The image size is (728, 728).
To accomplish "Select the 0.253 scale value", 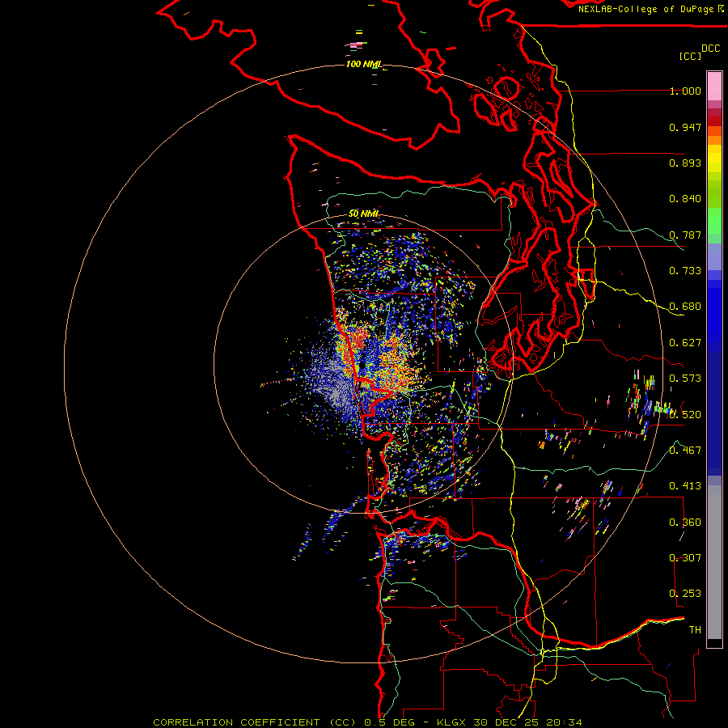I will tap(685, 594).
